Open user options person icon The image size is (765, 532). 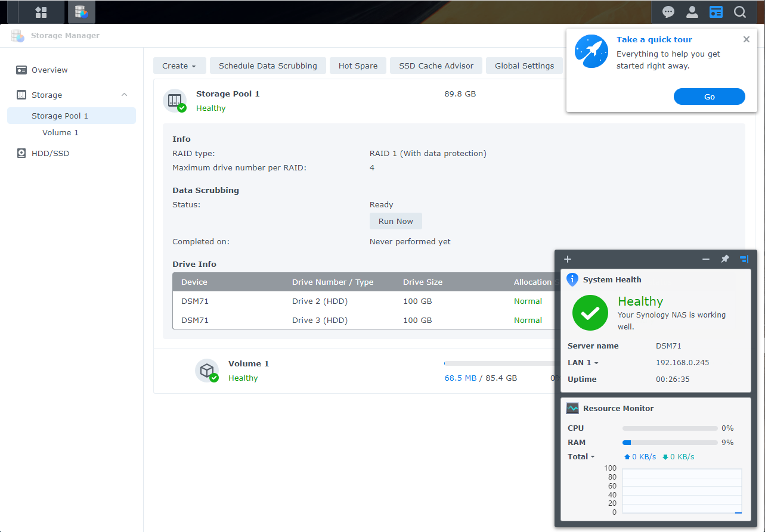coord(692,12)
